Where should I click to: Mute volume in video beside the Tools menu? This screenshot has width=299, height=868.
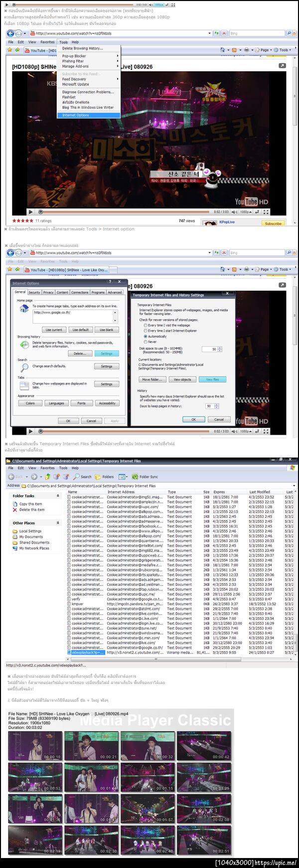(234, 212)
